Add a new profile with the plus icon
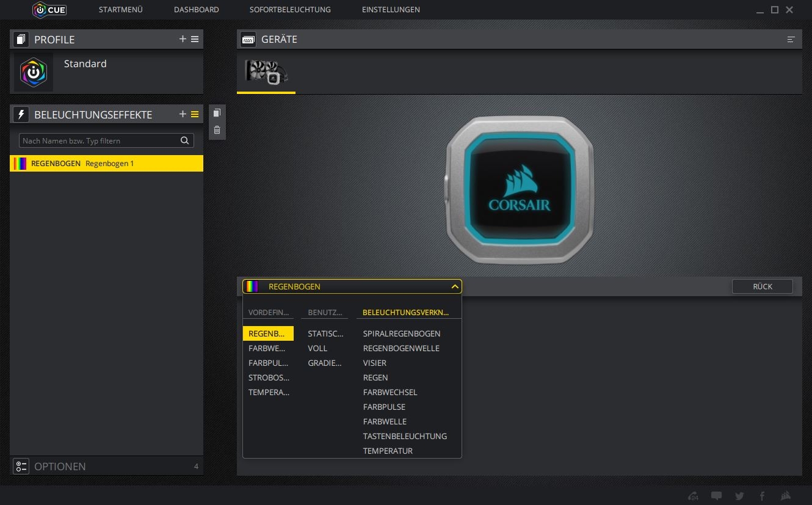This screenshot has width=812, height=505. [183, 39]
